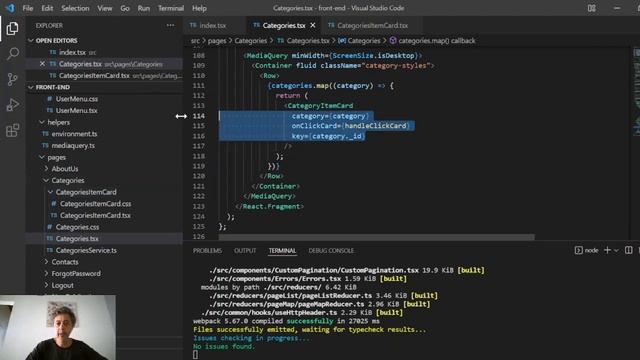Place cursor at terminal prompt
The image size is (640, 360).
[196, 355]
